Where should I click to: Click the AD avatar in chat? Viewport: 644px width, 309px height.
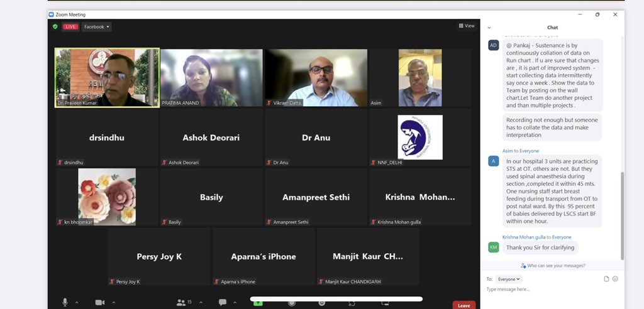click(493, 45)
